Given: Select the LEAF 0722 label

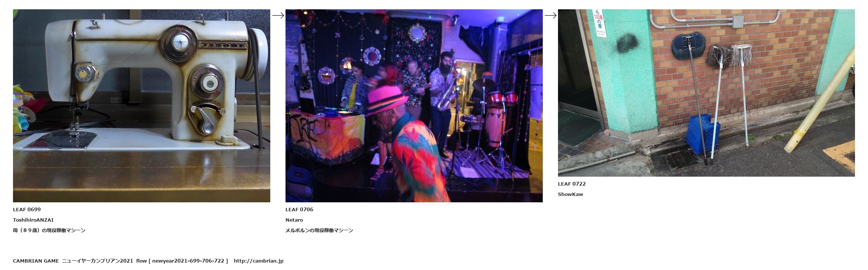Looking at the screenshot, I should point(572,184).
